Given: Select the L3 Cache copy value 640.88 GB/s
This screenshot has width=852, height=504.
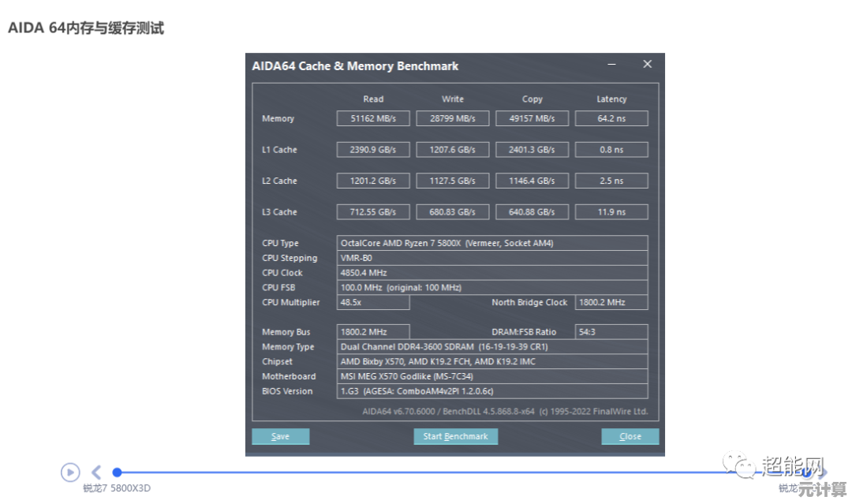Looking at the screenshot, I should click(532, 212).
